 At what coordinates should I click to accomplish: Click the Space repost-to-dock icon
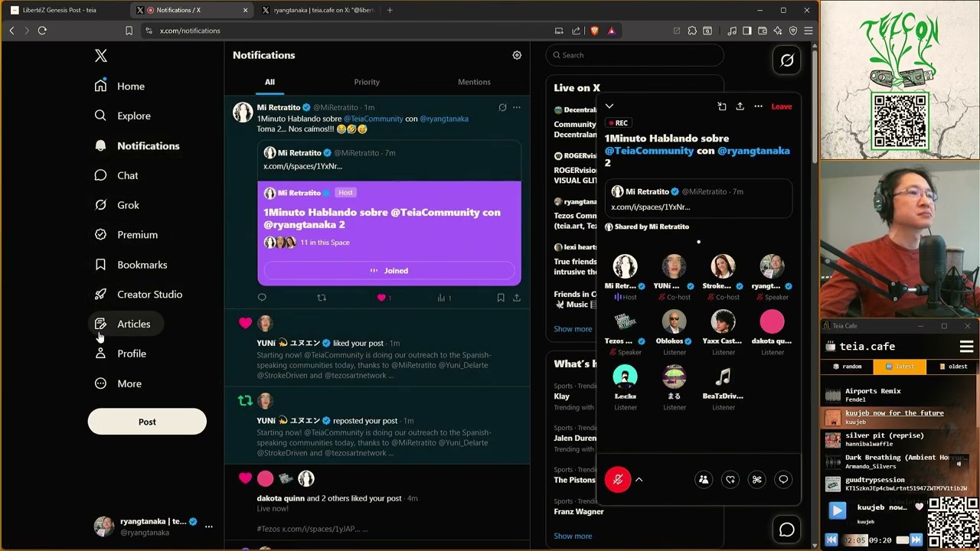coord(721,106)
